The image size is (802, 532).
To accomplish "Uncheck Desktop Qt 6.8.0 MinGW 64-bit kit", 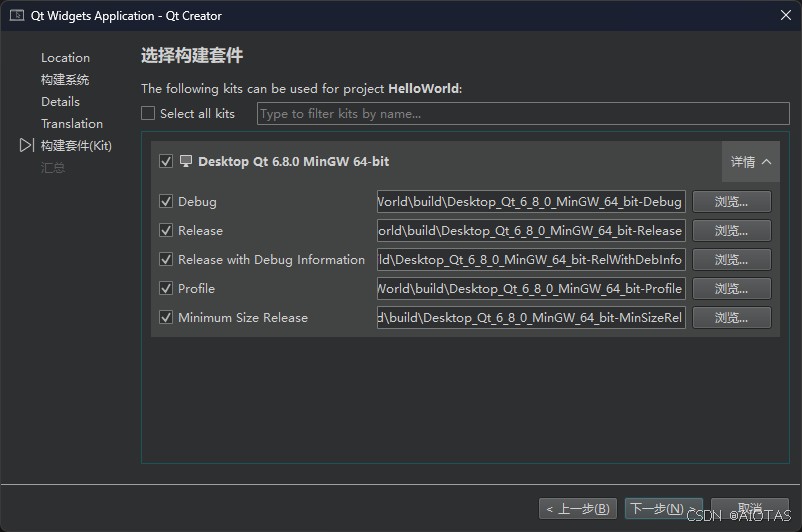I will tap(166, 161).
